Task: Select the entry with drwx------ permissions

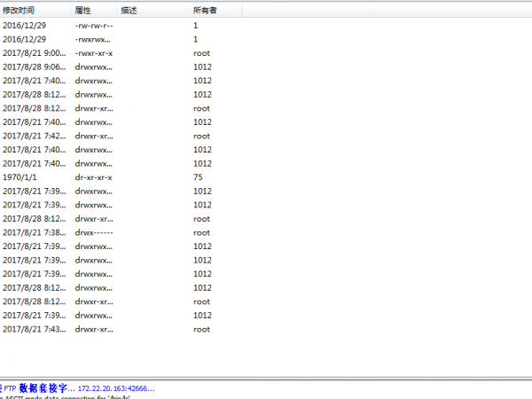Action: pos(93,232)
